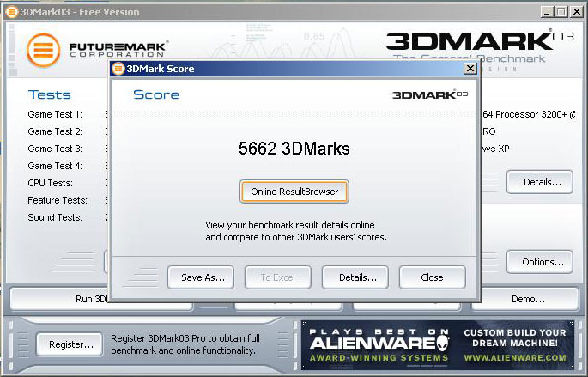Click the 'Sound Tests:' label
588x377 pixels.
click(x=55, y=217)
